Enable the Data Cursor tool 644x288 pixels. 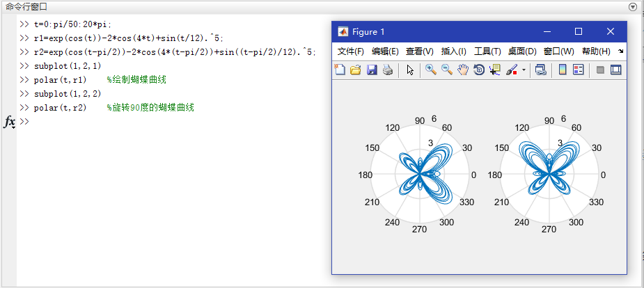tap(495, 70)
